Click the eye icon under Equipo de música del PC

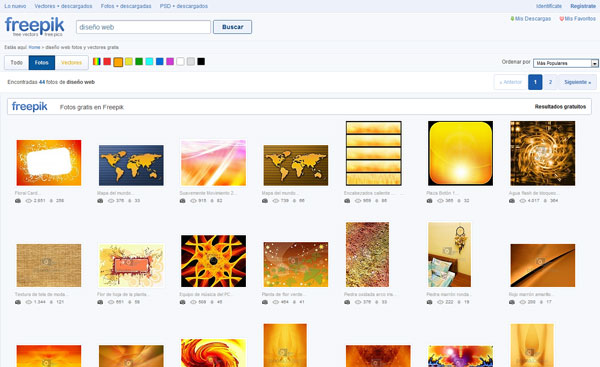click(x=193, y=302)
